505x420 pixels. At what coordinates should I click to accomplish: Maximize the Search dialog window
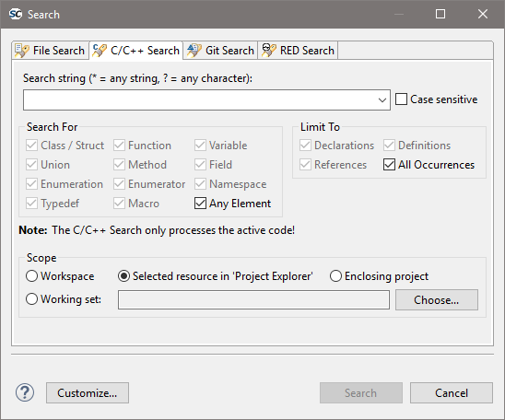pos(440,14)
